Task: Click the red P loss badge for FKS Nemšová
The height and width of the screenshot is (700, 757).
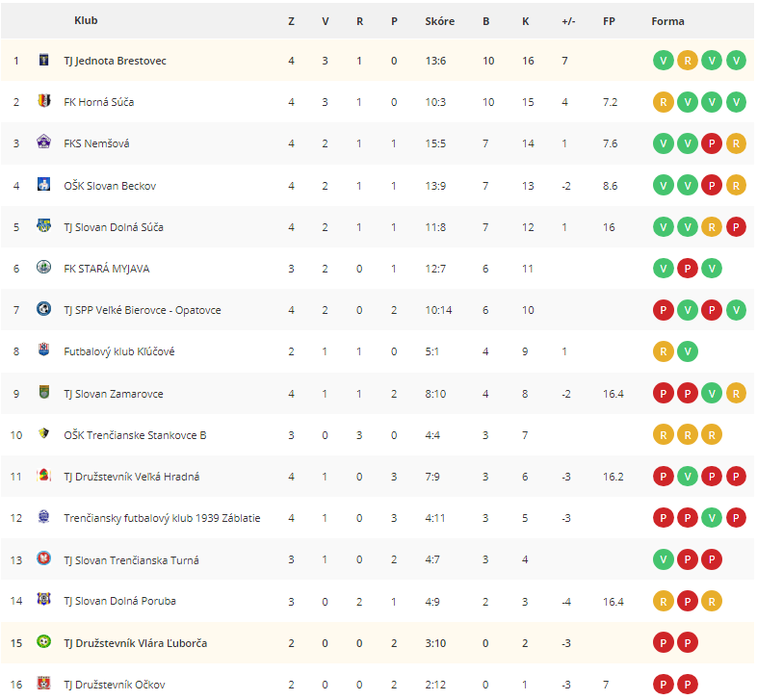Action: coord(712,143)
